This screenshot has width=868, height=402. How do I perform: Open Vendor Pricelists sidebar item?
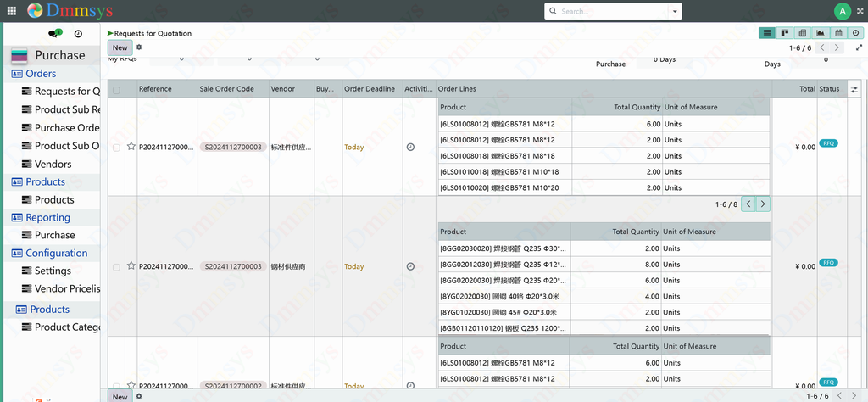(61, 288)
